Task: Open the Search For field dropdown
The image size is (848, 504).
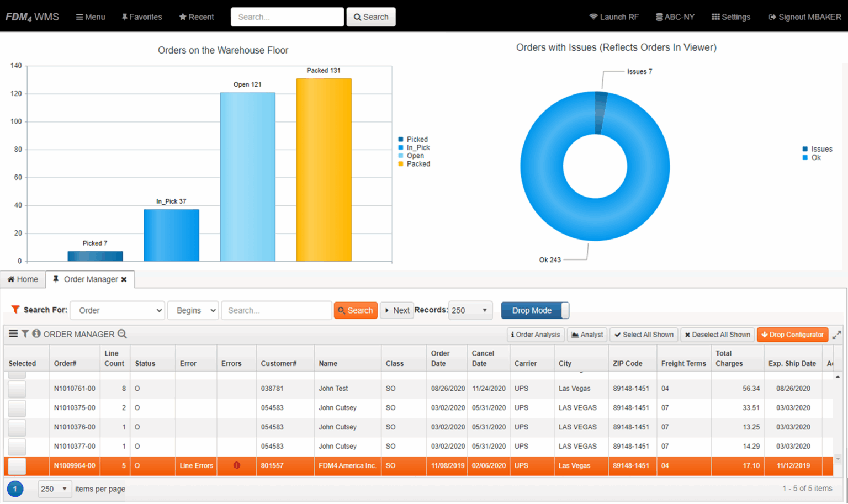Action: click(x=117, y=310)
